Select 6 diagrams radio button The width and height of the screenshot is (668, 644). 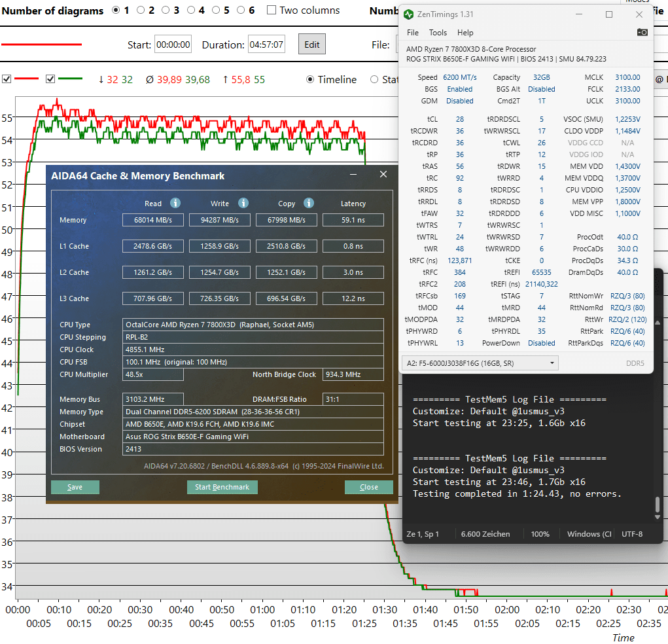241,10
